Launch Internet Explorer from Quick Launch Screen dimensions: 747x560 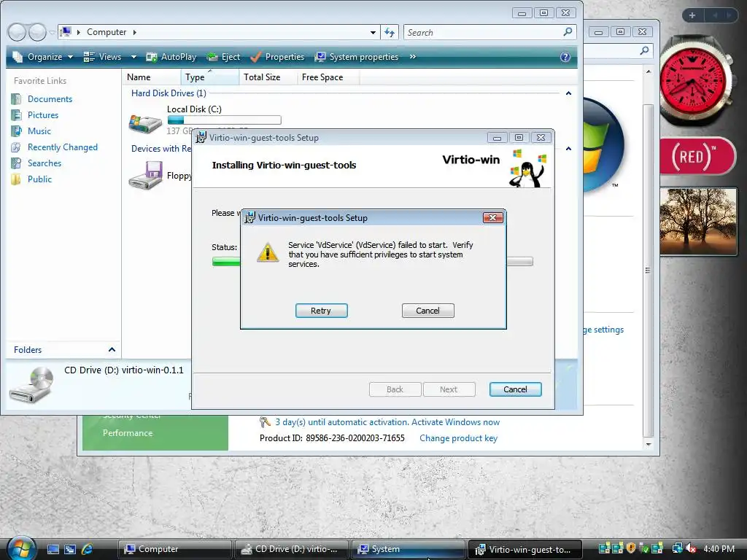click(x=88, y=549)
